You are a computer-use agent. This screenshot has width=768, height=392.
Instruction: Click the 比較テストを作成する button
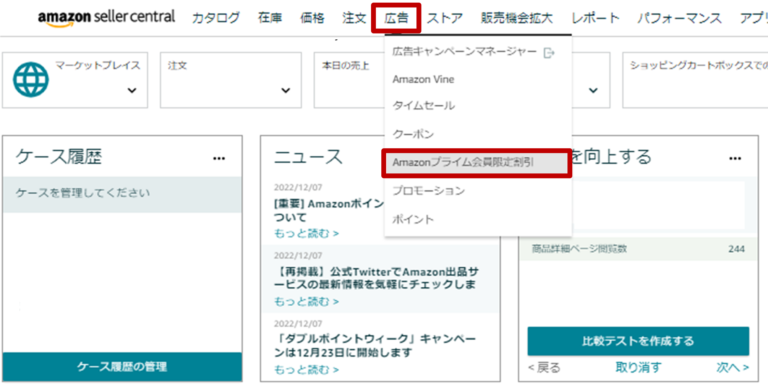pos(638,341)
